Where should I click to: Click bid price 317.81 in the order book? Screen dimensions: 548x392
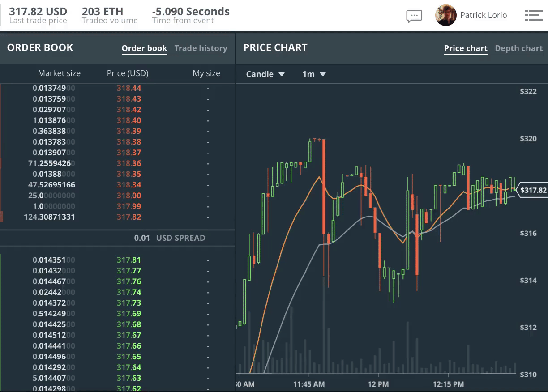click(x=129, y=260)
